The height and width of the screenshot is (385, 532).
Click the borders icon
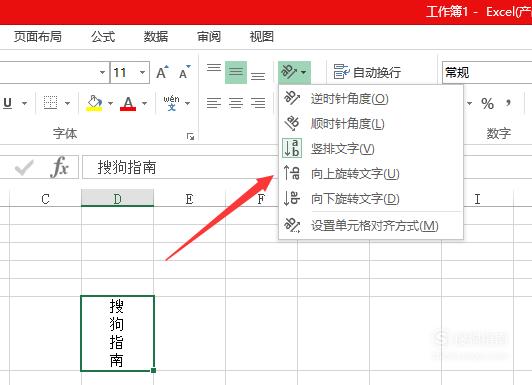coord(51,103)
